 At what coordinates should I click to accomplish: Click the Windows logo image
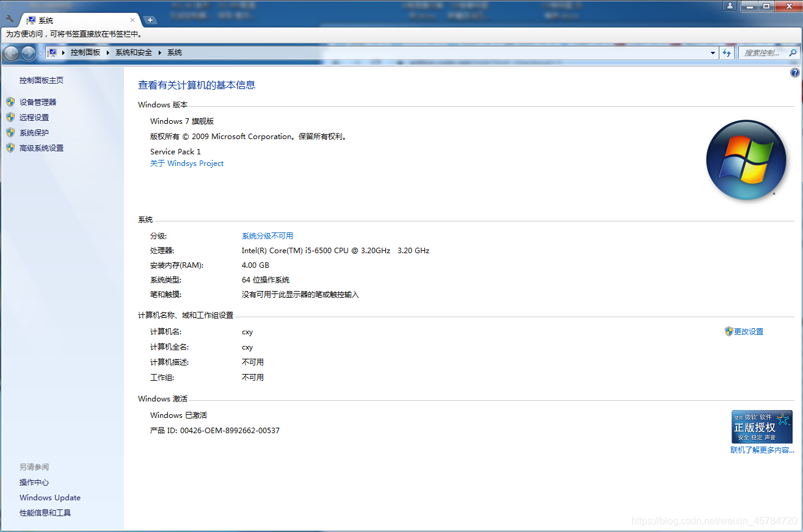coord(746,160)
